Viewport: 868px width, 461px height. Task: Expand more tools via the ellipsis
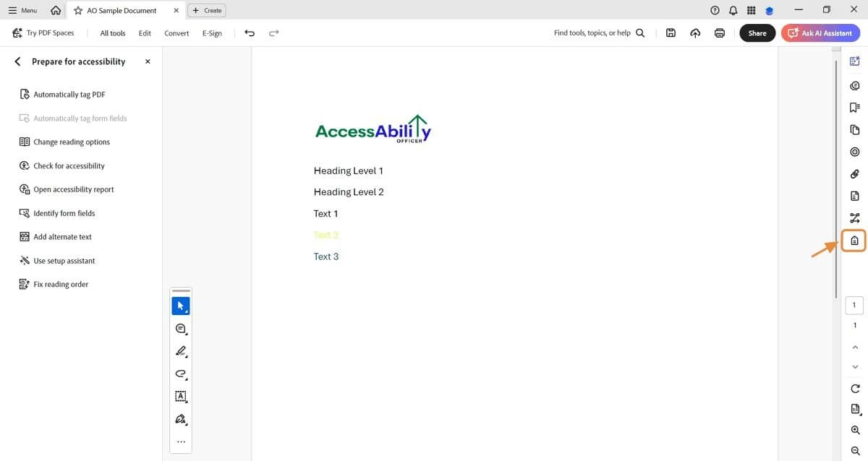180,441
